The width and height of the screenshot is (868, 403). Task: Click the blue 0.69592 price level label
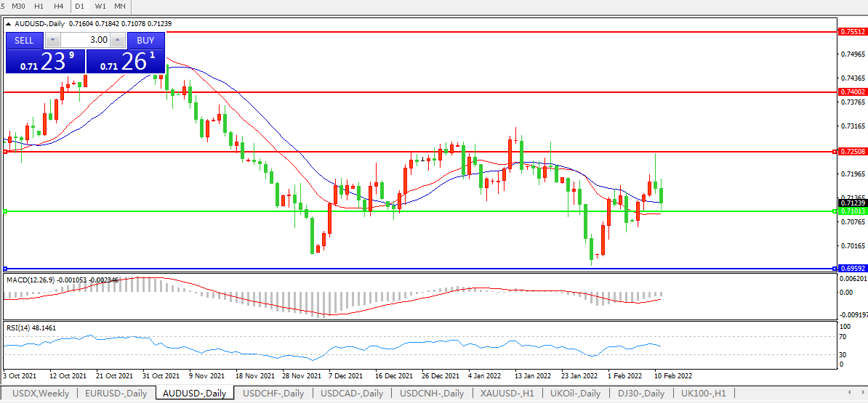coord(852,269)
